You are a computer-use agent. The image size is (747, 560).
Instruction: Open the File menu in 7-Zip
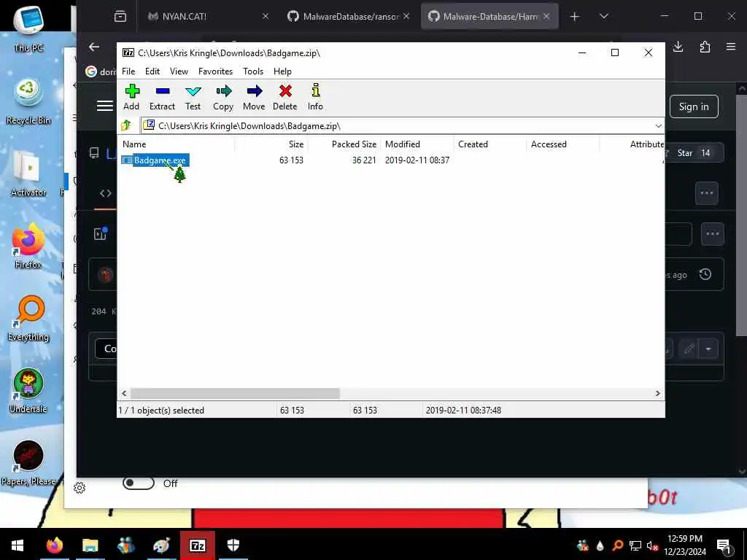pos(128,71)
